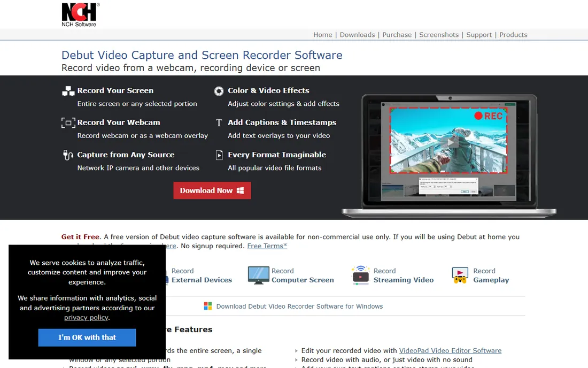Select Record Computer Screen label
The height and width of the screenshot is (368, 588).
pos(303,275)
